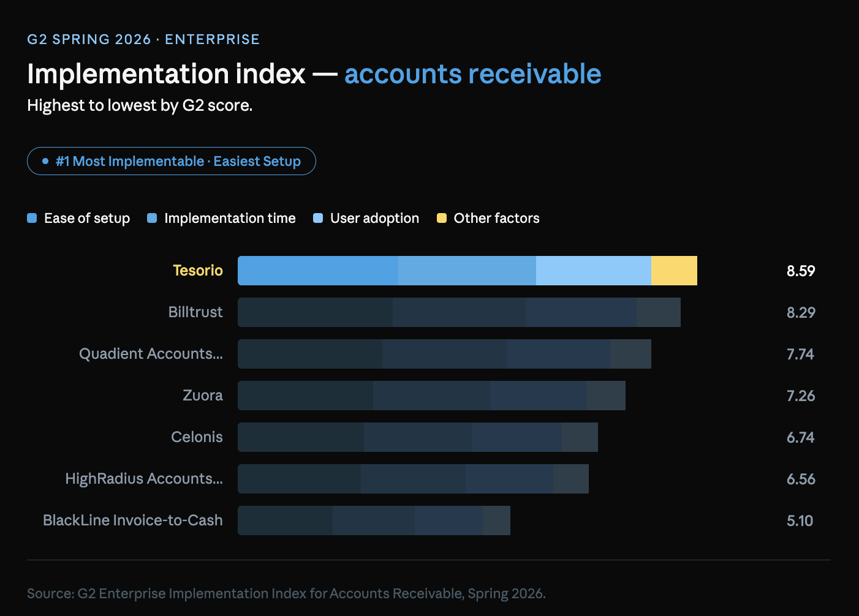Viewport: 859px width, 616px height.
Task: Click the #1 Most Implementable badge
Action: point(172,161)
